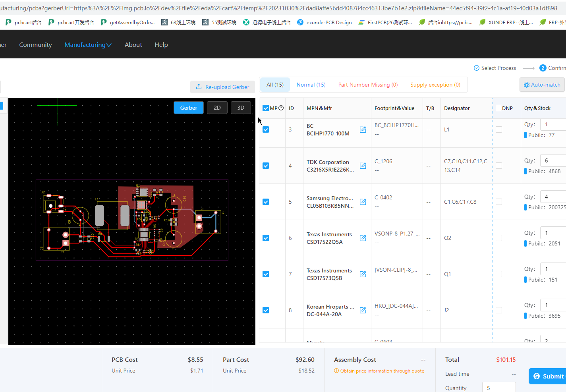Open the Help menu
Viewport: 566px width, 392px height.
tap(161, 45)
